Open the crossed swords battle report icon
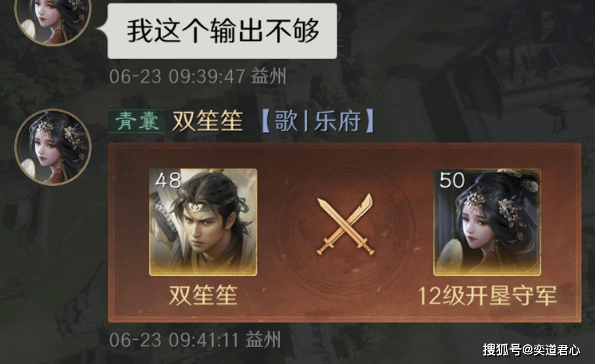This screenshot has height=364, width=595. [x=345, y=225]
